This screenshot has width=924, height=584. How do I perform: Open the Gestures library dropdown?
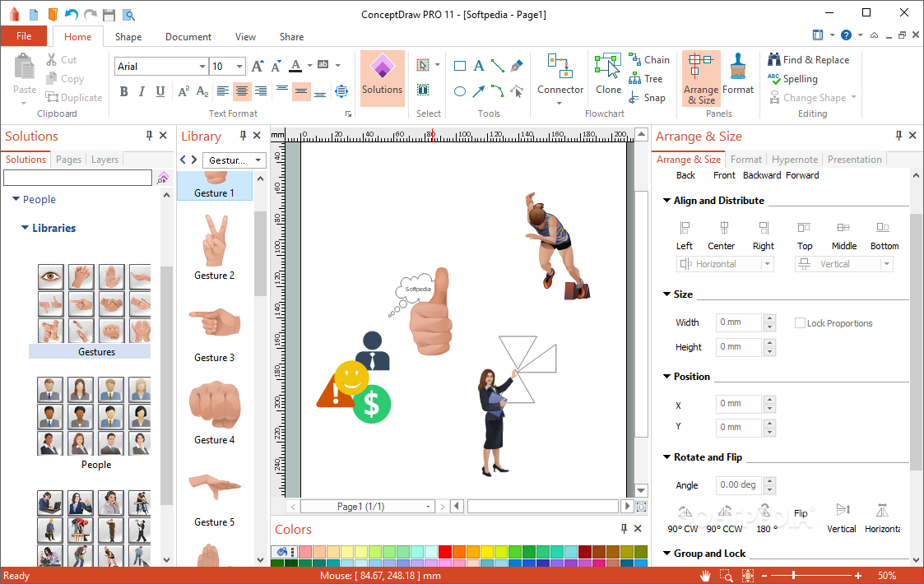258,160
